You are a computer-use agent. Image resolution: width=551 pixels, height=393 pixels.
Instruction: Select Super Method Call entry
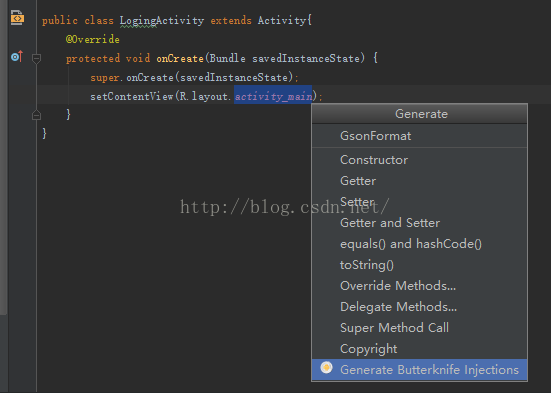coord(419,328)
